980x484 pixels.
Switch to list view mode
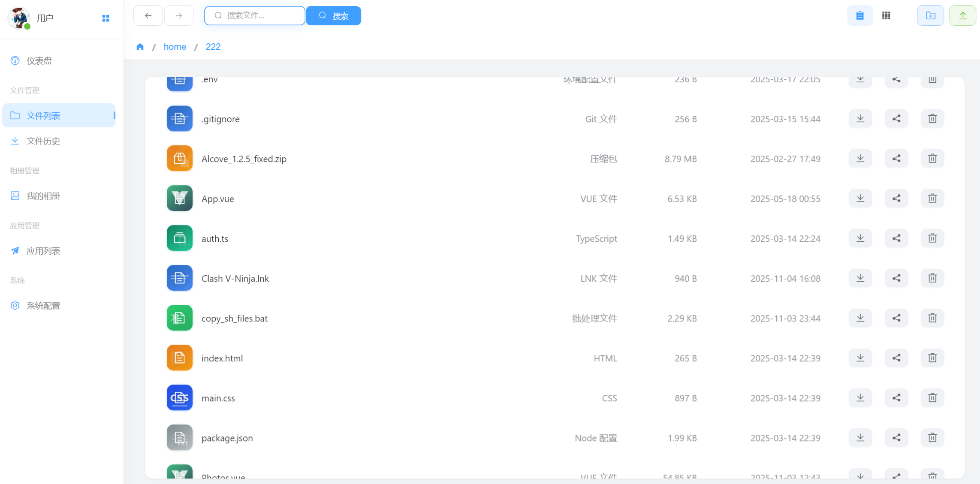[859, 16]
